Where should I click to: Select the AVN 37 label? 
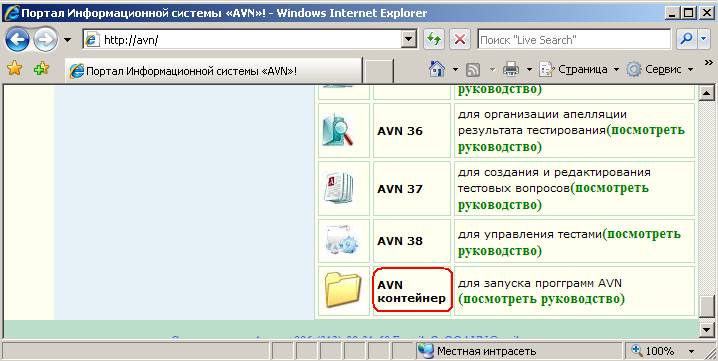pos(400,189)
